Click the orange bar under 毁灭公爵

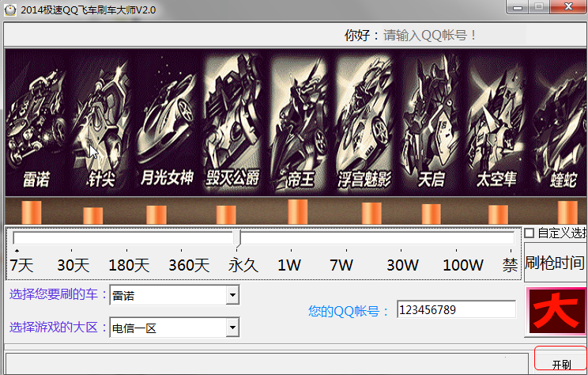click(x=226, y=214)
